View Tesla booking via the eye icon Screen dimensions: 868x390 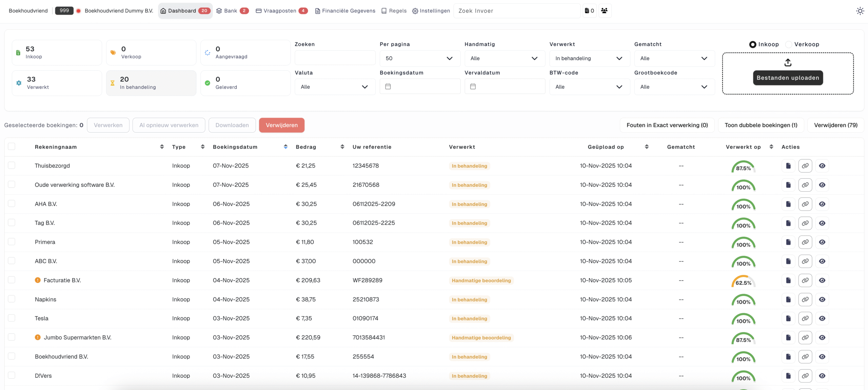click(x=822, y=318)
